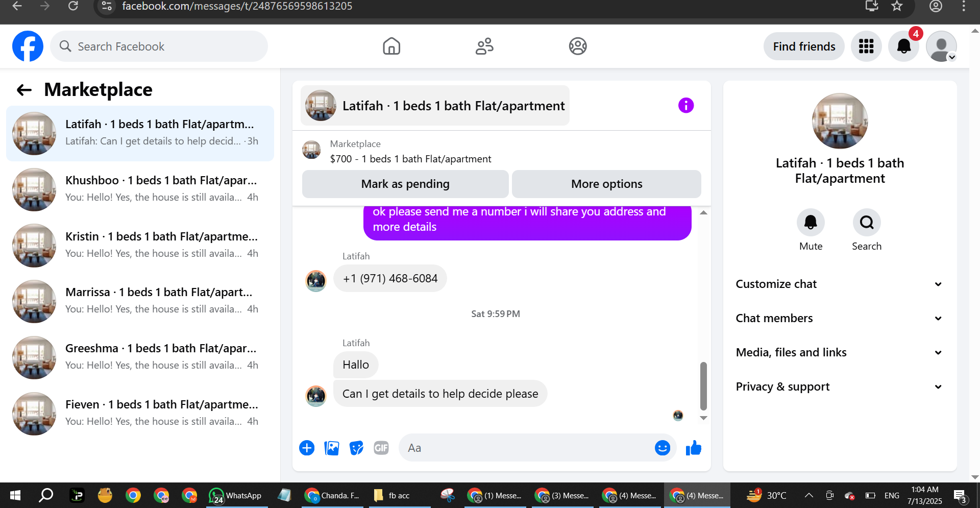The image size is (980, 508).
Task: Click chat scrollbar down arrow
Action: (703, 418)
